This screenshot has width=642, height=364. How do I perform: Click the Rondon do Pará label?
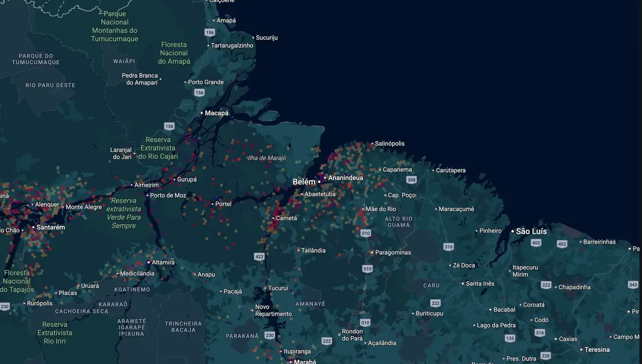pos(352,335)
